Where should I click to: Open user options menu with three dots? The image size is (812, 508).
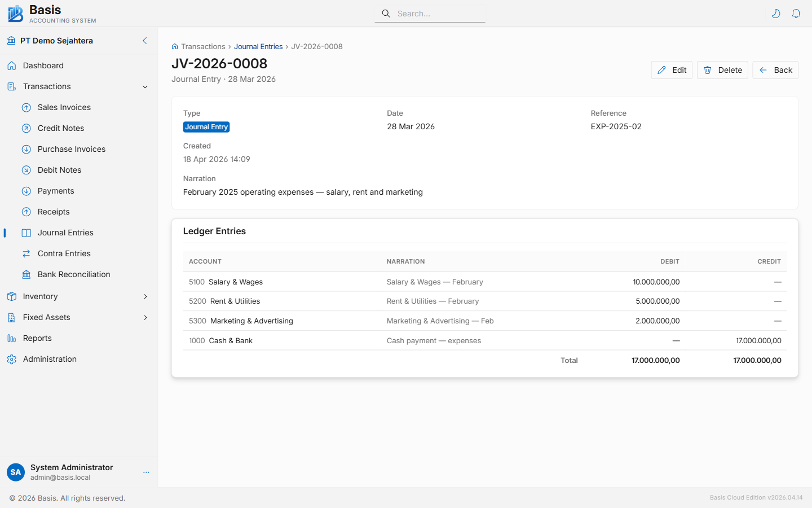click(x=146, y=472)
